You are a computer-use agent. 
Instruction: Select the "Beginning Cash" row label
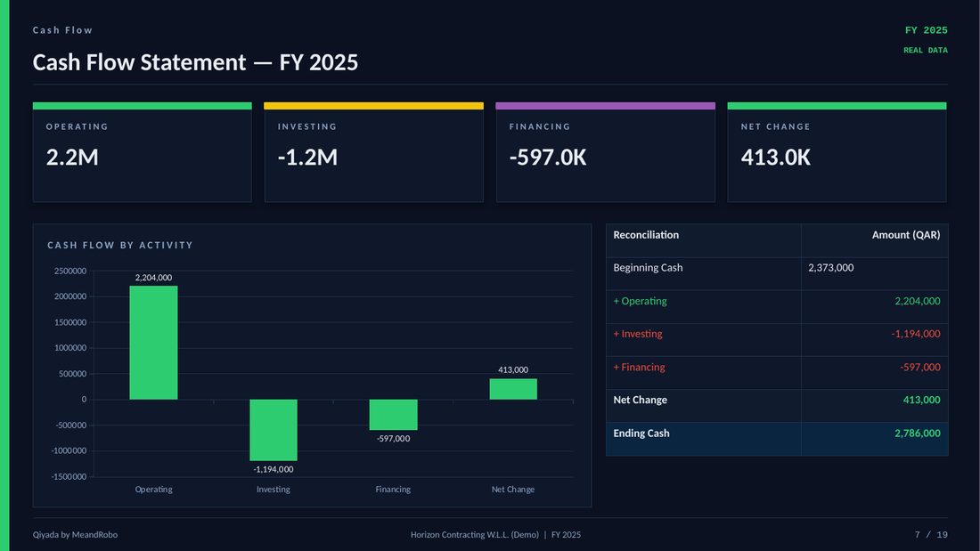pyautogui.click(x=648, y=268)
